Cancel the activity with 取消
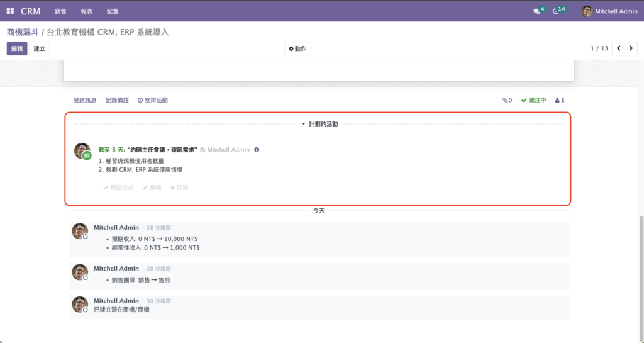644x343 pixels. (179, 188)
